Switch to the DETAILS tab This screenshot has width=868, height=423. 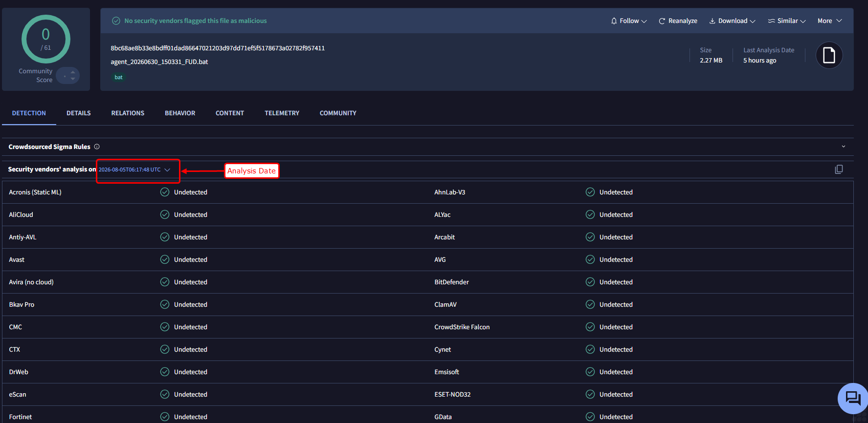[79, 113]
